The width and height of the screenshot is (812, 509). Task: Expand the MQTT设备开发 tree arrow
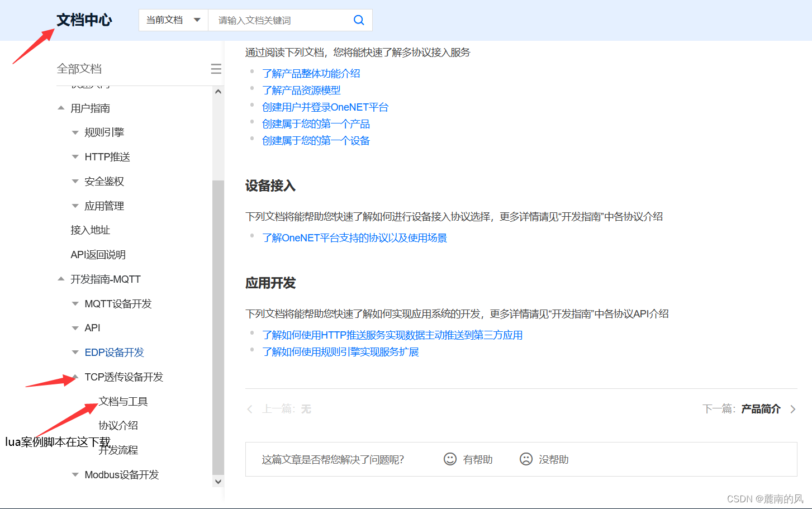pyautogui.click(x=75, y=304)
